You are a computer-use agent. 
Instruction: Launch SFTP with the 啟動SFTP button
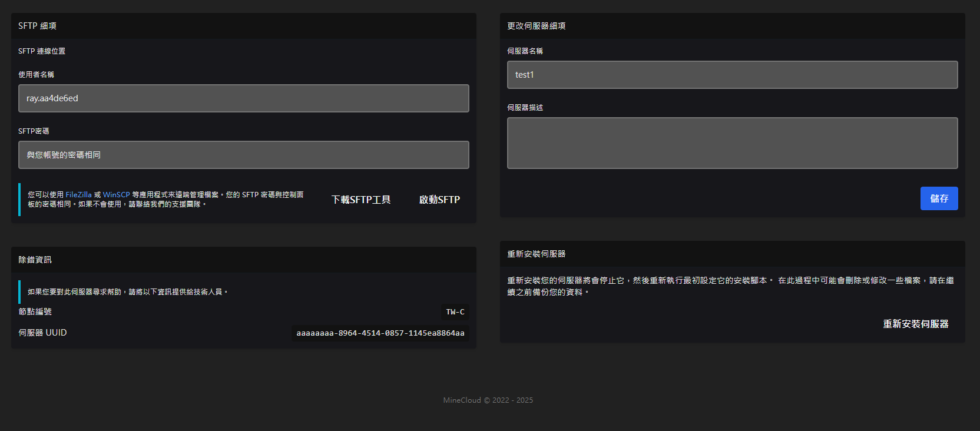(439, 200)
